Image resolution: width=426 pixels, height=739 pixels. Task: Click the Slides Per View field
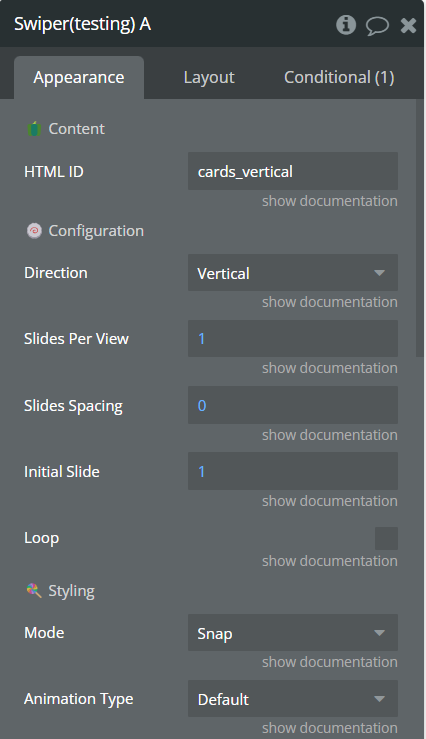[x=293, y=338]
